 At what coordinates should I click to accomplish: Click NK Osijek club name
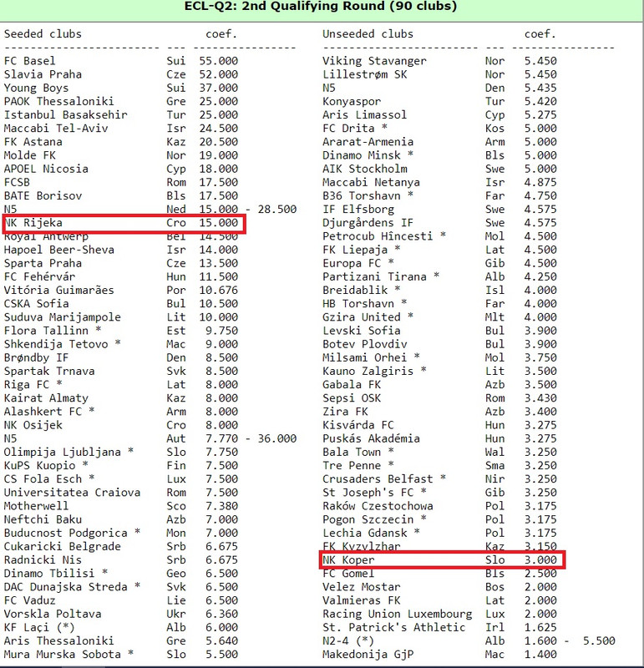tap(33, 425)
